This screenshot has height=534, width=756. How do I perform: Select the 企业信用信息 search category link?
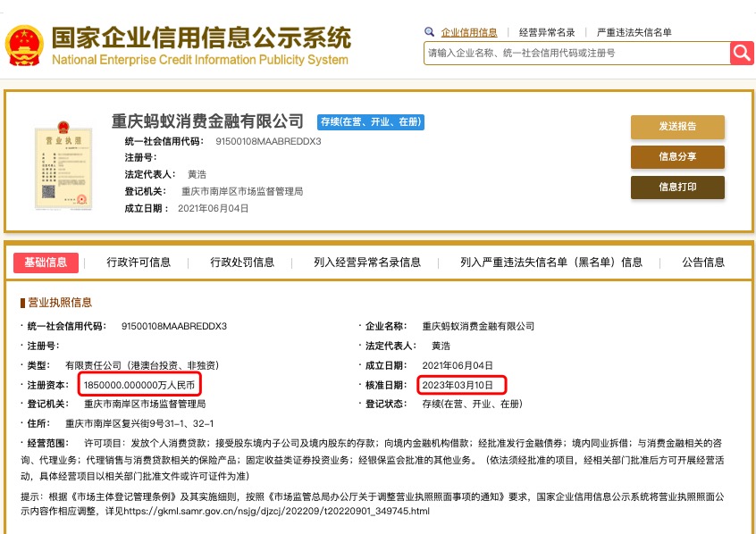pyautogui.click(x=469, y=32)
